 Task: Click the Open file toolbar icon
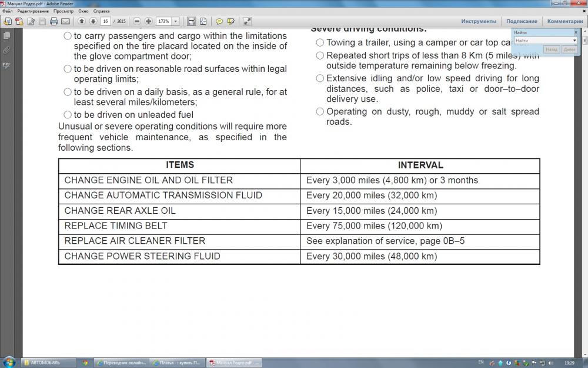click(8, 21)
